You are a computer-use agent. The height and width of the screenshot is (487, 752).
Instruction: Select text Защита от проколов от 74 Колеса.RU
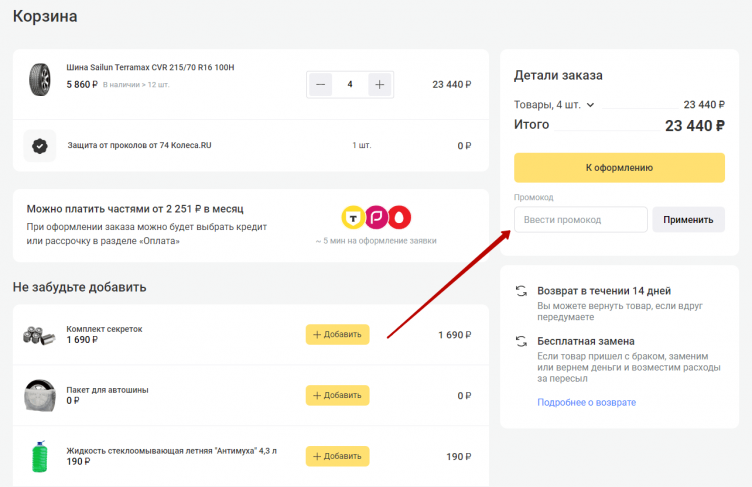tap(139, 145)
